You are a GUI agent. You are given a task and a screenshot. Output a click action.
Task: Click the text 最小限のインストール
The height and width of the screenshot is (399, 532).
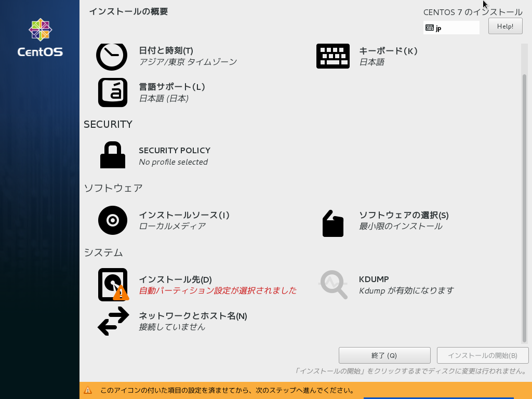[401, 227]
